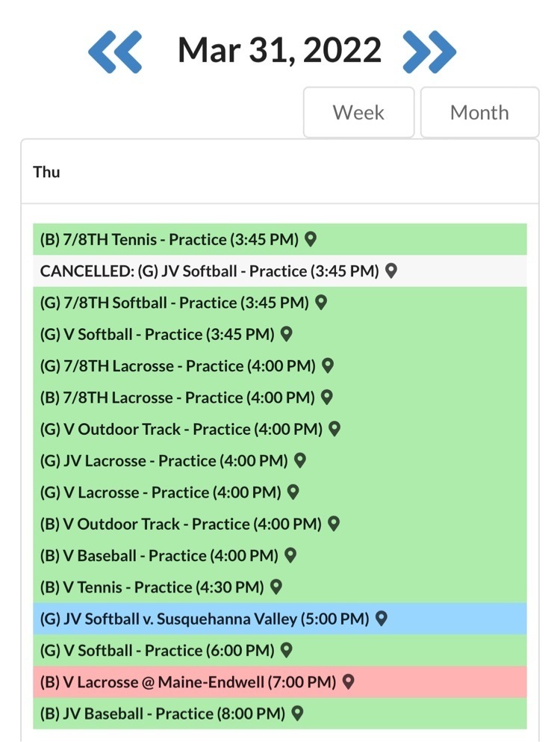
Task: Select the location pin for (G) JV Lacrosse Practice
Action: 299,460
